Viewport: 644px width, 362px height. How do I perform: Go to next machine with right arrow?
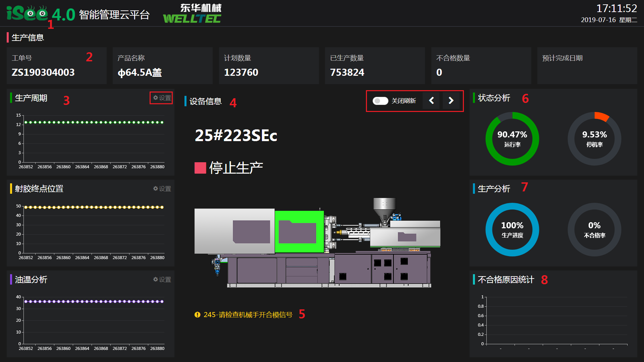(x=451, y=101)
